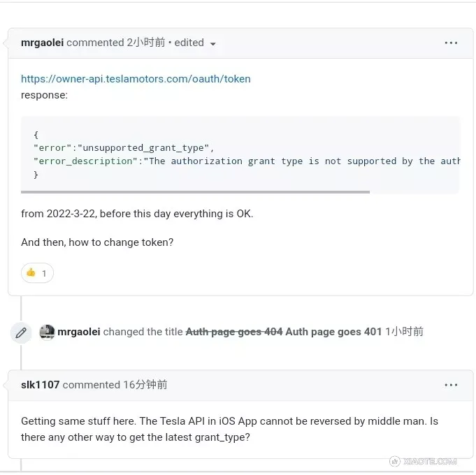Click mrgaolei's name in the title-change event
476x475 pixels.
tap(79, 332)
